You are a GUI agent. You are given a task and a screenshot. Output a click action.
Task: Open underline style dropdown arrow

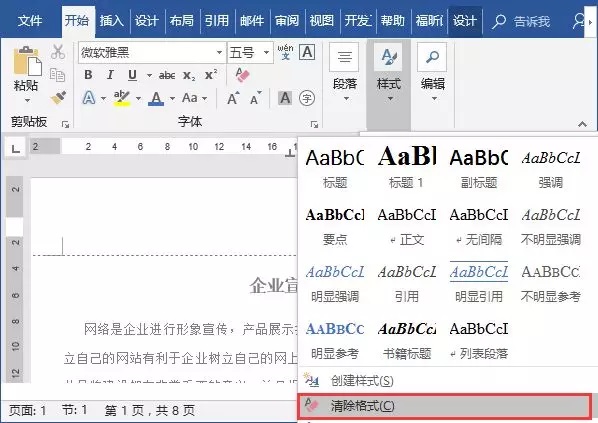click(149, 75)
